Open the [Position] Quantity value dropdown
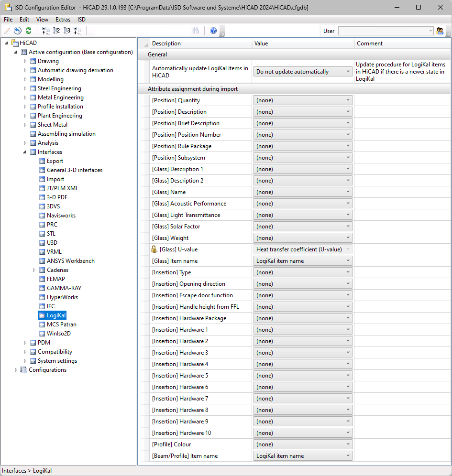The width and height of the screenshot is (452, 476). pyautogui.click(x=303, y=100)
